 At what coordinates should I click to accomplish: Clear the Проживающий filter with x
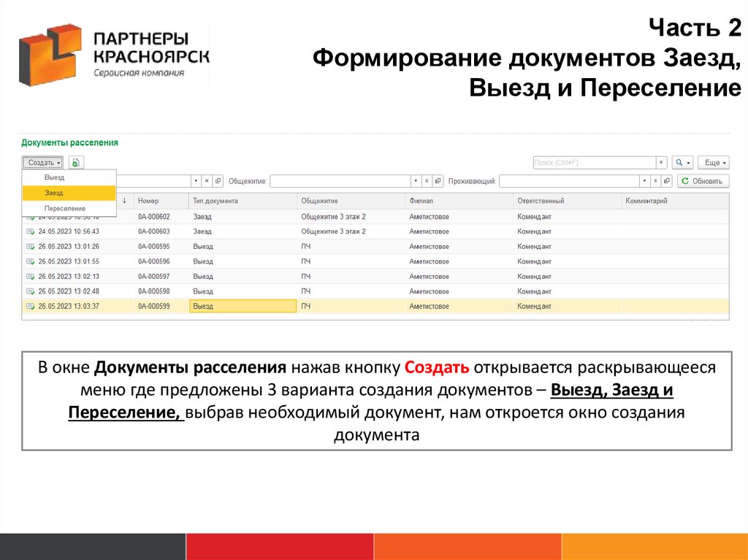(x=655, y=181)
